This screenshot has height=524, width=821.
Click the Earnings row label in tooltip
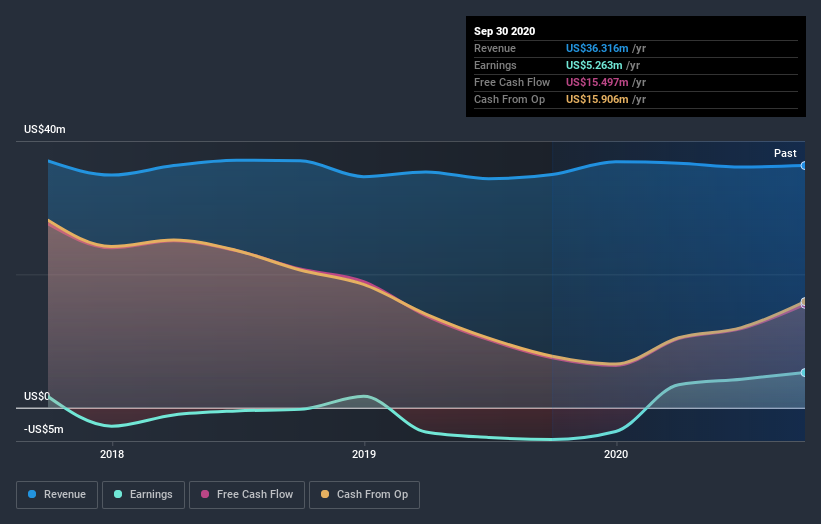coord(495,65)
